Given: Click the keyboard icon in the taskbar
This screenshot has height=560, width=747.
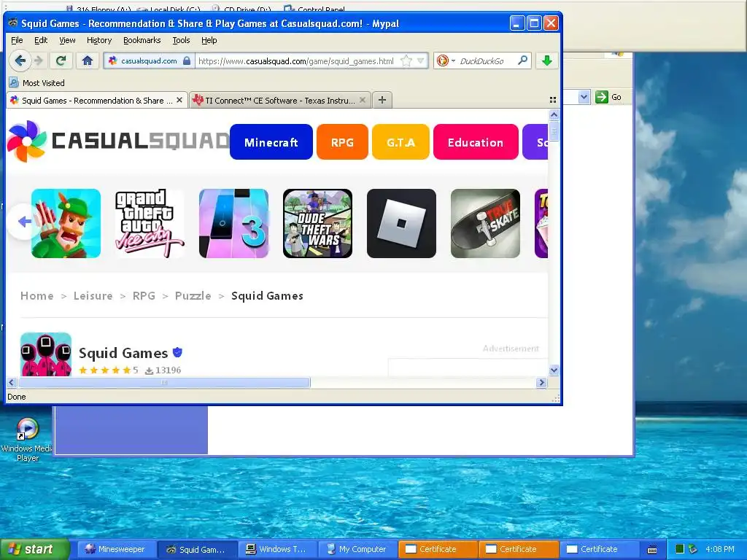Looking at the screenshot, I should 652,550.
